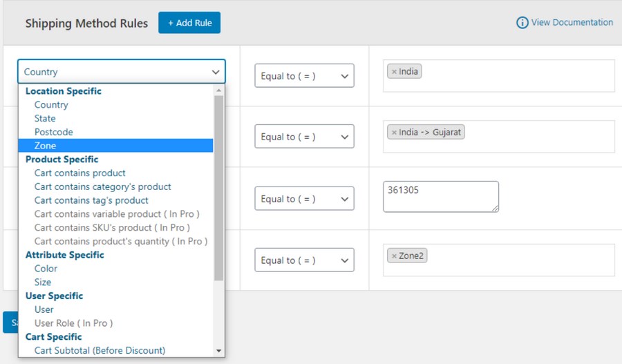Open the Equal to dropdown in Gujarat row
Image resolution: width=622 pixels, height=364 pixels.
304,137
